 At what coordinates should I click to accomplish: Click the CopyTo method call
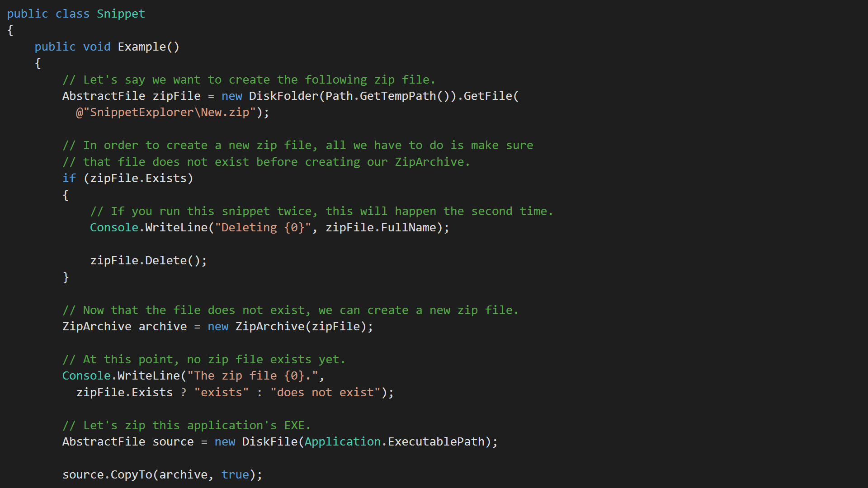(131, 475)
